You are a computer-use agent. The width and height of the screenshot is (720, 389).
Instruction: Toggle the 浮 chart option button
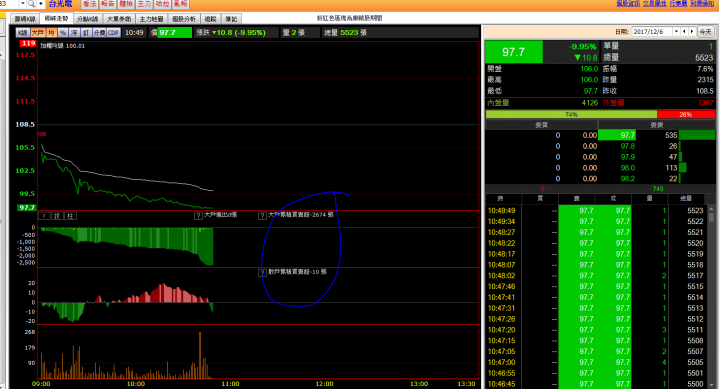tap(74, 33)
